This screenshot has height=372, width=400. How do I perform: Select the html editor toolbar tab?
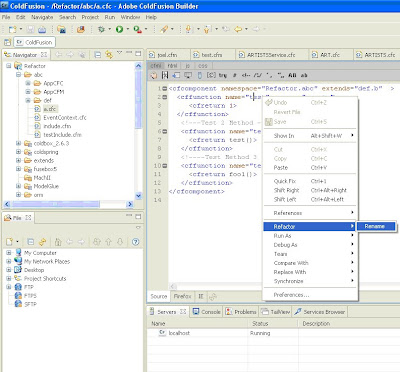(x=172, y=66)
